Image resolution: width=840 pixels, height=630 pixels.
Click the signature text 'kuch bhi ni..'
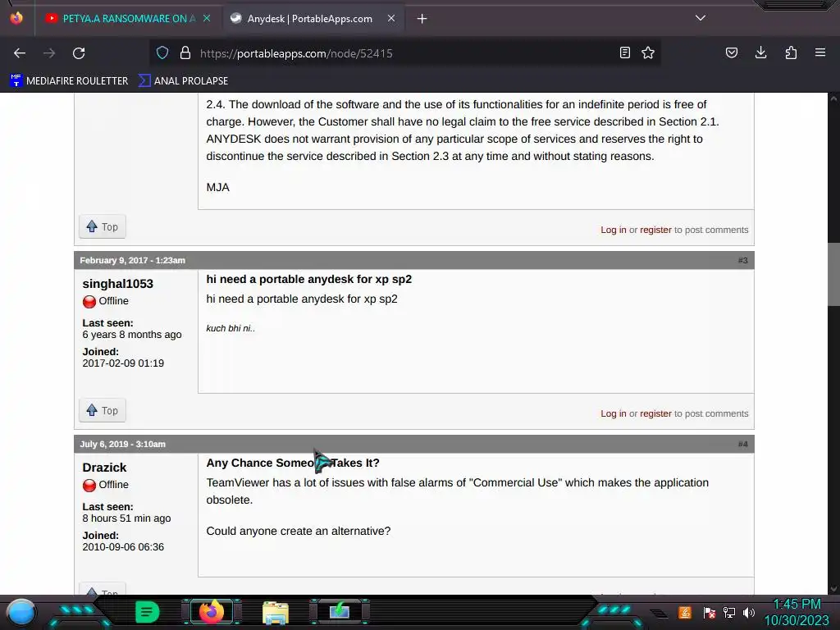(x=231, y=328)
